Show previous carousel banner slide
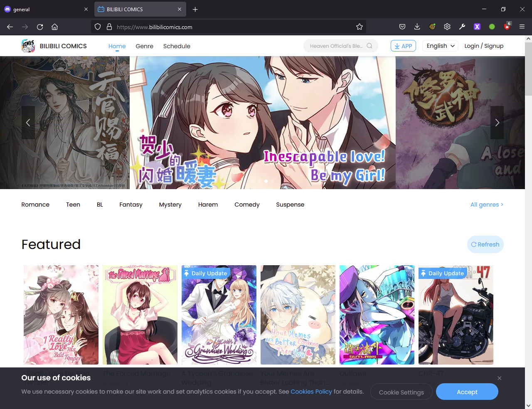Image resolution: width=532 pixels, height=409 pixels. tap(28, 123)
